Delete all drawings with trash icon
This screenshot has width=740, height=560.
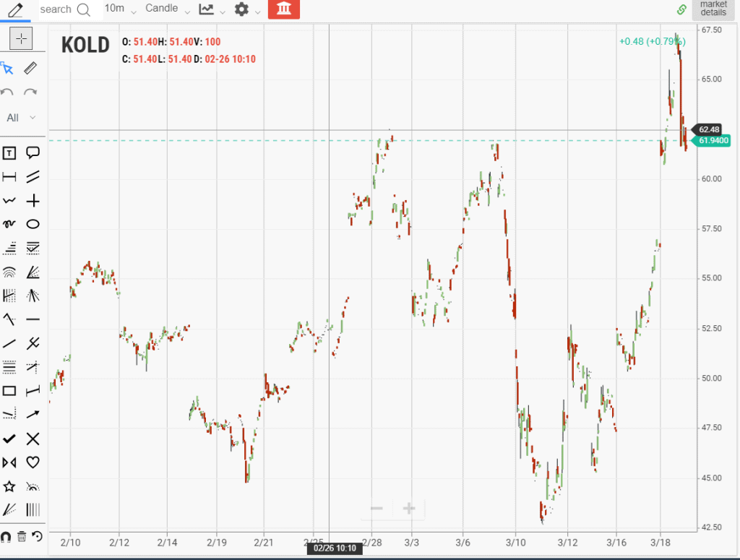coord(21,536)
